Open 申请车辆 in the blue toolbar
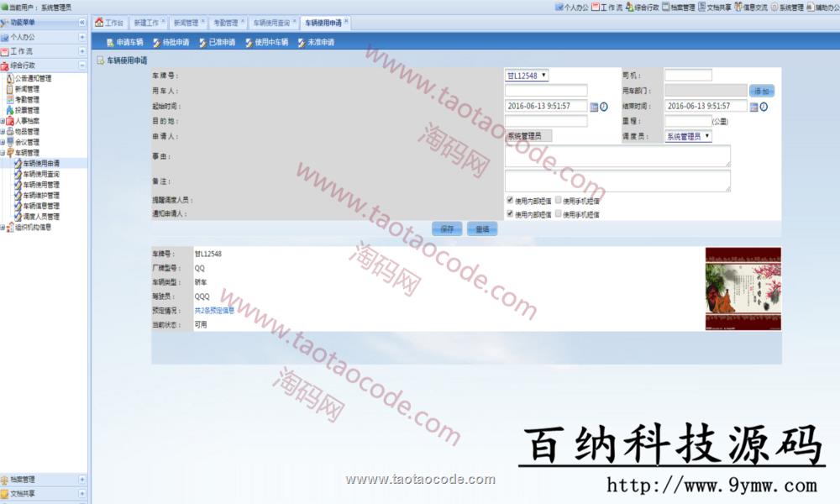The height and width of the screenshot is (504, 840). 124,42
